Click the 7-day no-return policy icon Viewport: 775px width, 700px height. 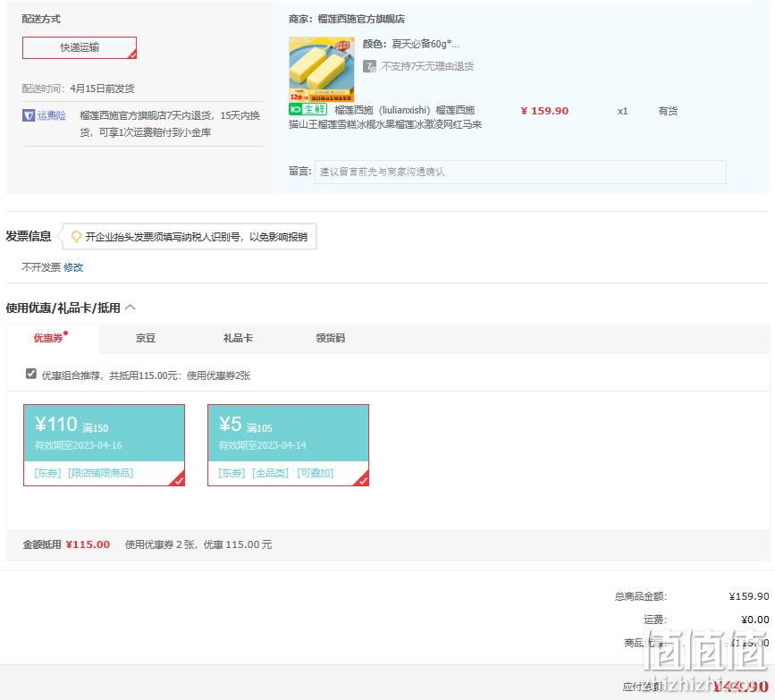(369, 66)
